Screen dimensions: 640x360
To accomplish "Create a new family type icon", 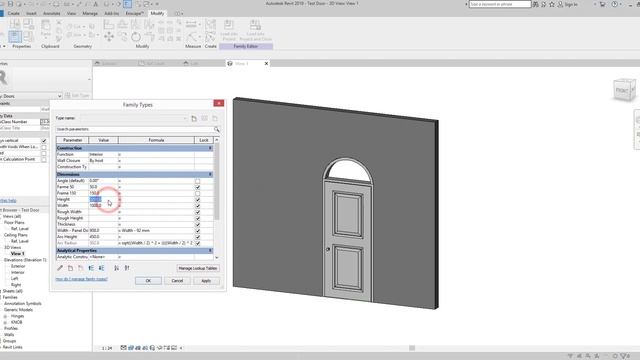I will click(194, 118).
